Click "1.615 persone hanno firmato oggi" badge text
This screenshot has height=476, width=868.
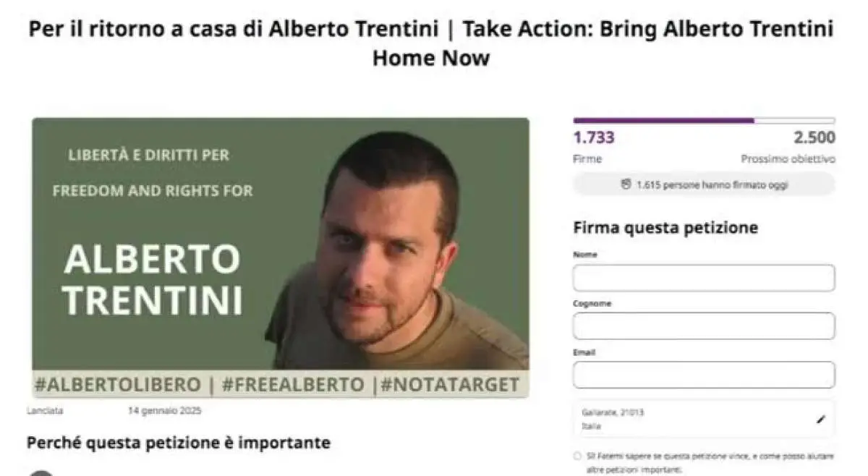coord(712,184)
